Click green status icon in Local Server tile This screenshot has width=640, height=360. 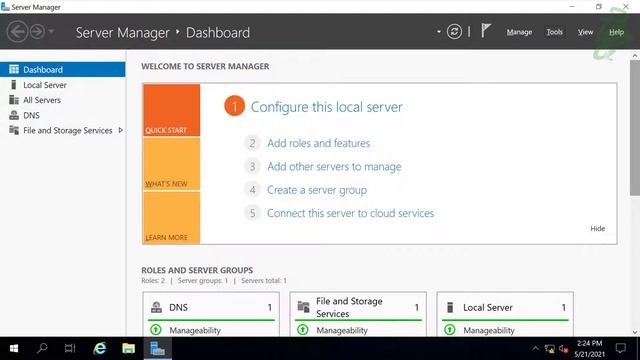tap(449, 329)
